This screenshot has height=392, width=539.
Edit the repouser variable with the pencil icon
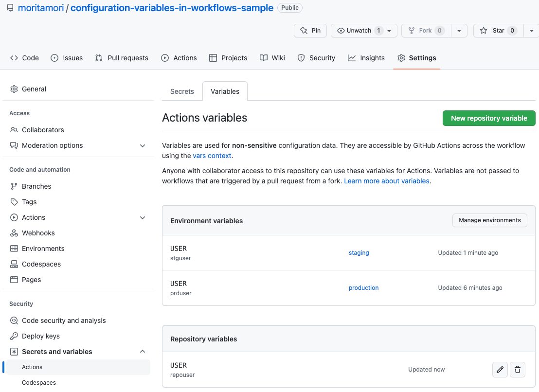500,370
